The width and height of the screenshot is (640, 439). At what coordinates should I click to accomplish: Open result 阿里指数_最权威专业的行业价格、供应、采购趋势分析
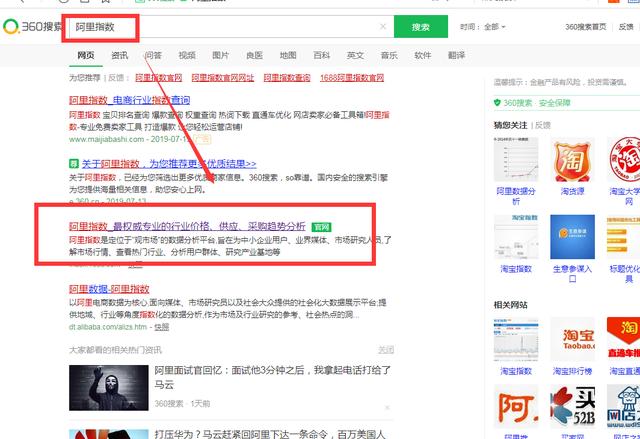(187, 226)
